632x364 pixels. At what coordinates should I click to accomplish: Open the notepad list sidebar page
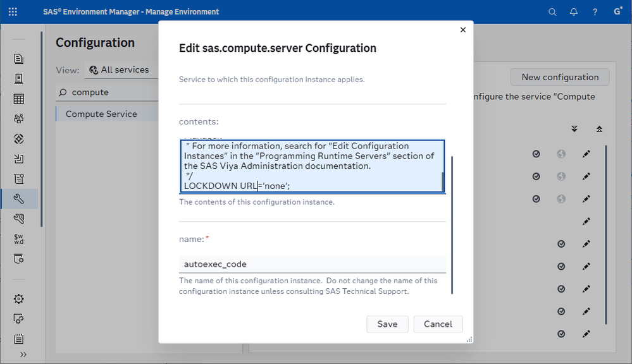tap(18, 339)
